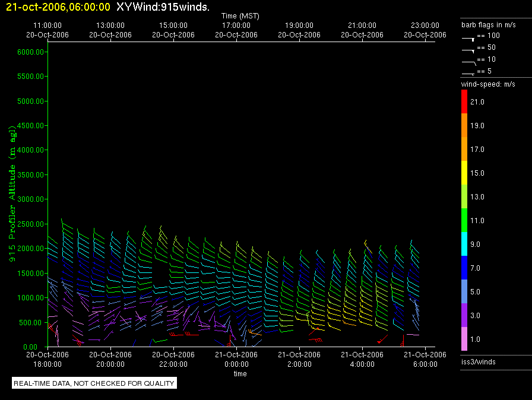The height and width of the screenshot is (400, 532).
Task: Click the 10 m/s barb flag symbol
Action: (x=468, y=61)
